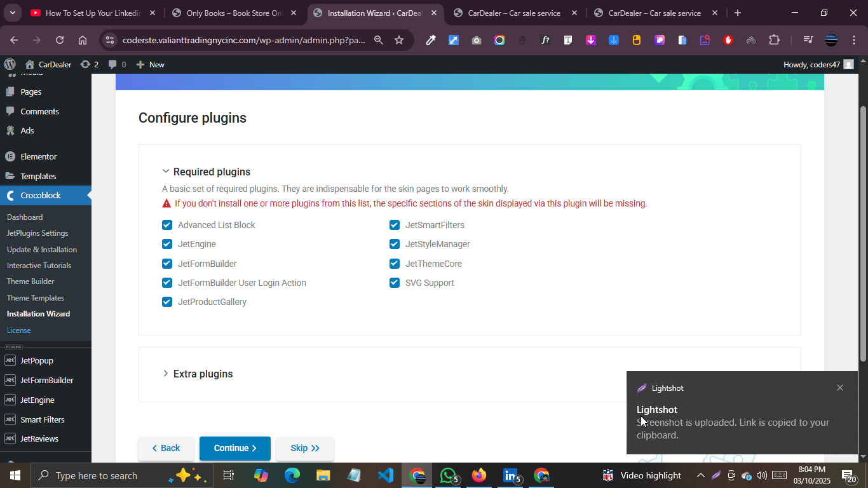
Task: Click the WordPress logo in admin bar
Action: click(x=10, y=64)
